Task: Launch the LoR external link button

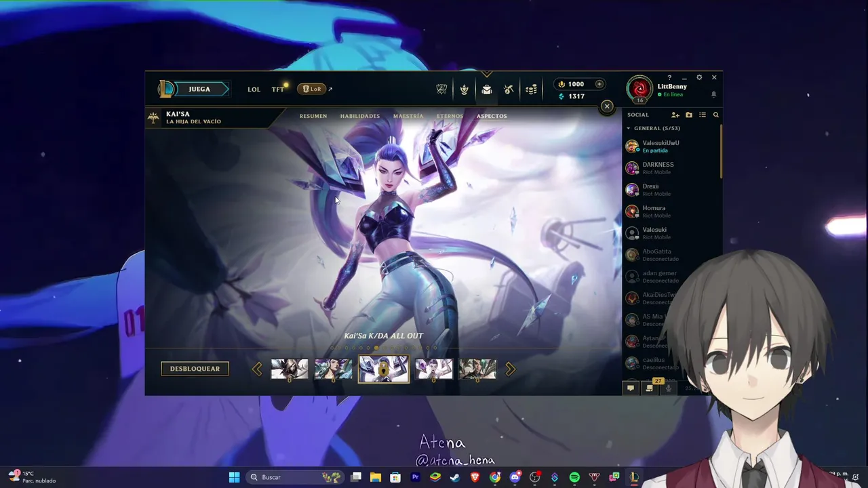Action: [312, 89]
